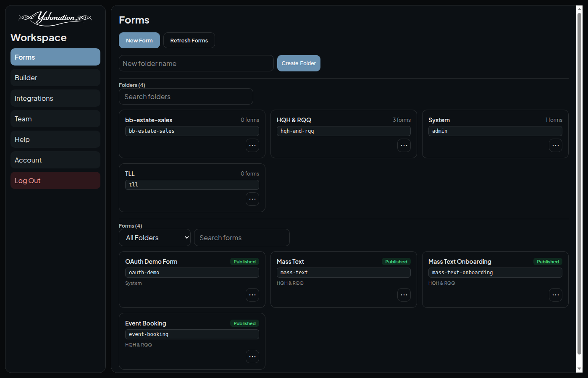This screenshot has height=378, width=588.
Task: Open options menu for bb-estate-sales folder
Action: click(252, 145)
